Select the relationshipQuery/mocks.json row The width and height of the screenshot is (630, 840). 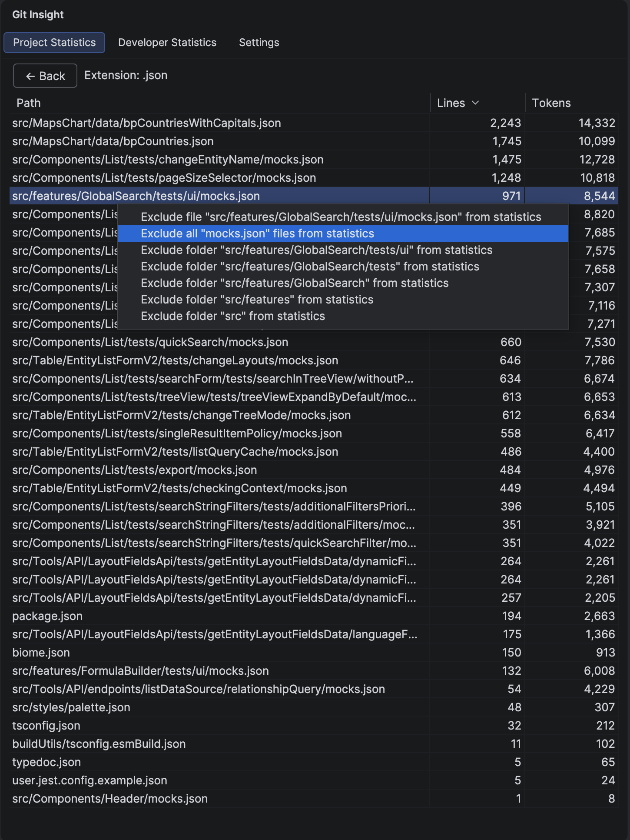click(314, 689)
